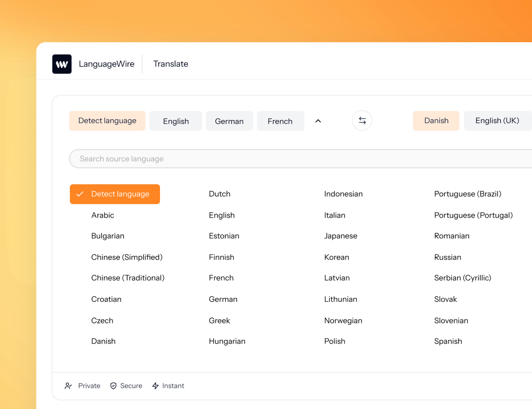The width and height of the screenshot is (532, 409).
Task: Select English (UK) as target language
Action: (x=498, y=120)
